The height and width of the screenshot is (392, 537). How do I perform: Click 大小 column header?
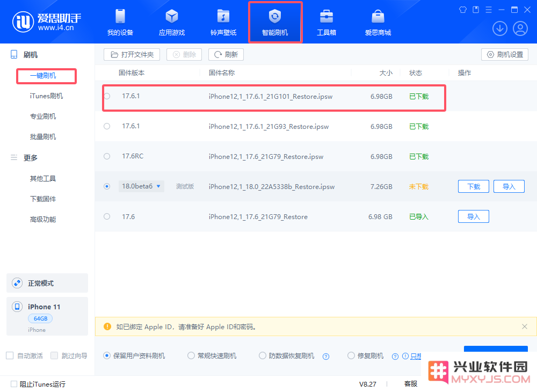386,73
